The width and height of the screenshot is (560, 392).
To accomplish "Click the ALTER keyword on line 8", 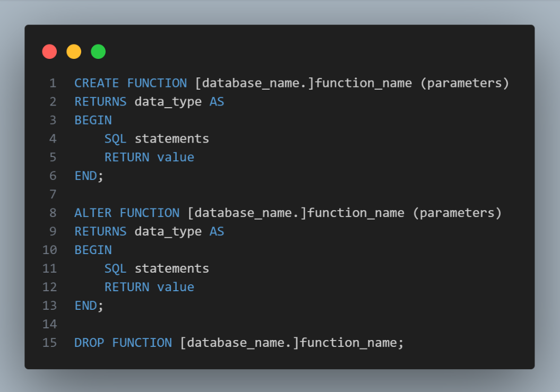I will (93, 213).
